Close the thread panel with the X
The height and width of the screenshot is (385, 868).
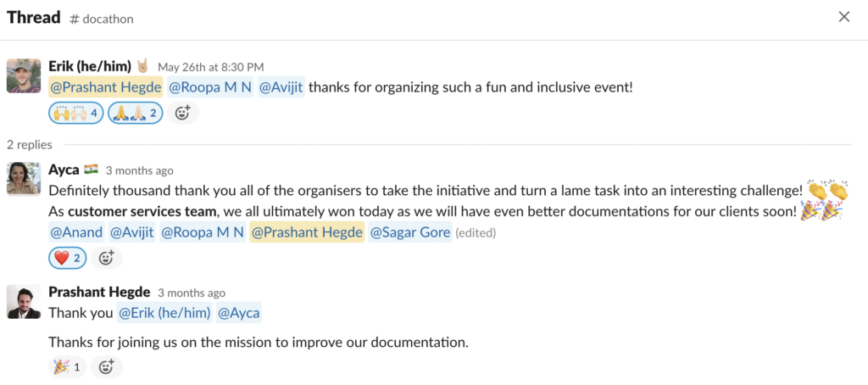(x=844, y=17)
